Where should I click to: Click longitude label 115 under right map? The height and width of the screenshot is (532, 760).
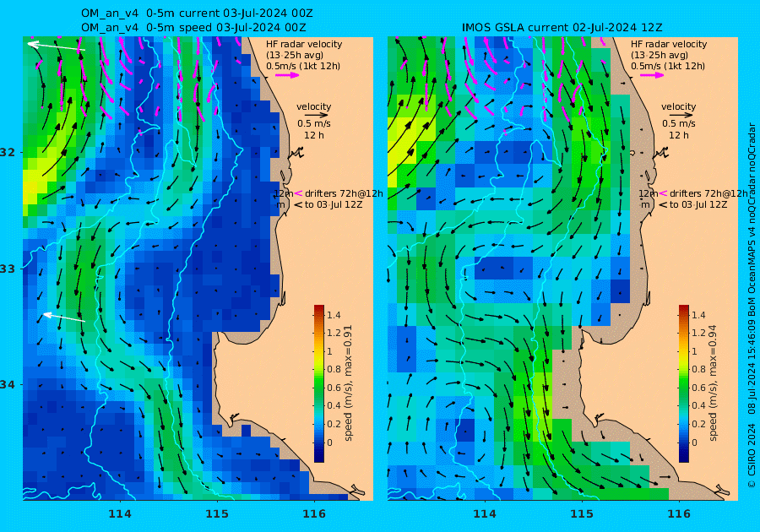[582, 514]
